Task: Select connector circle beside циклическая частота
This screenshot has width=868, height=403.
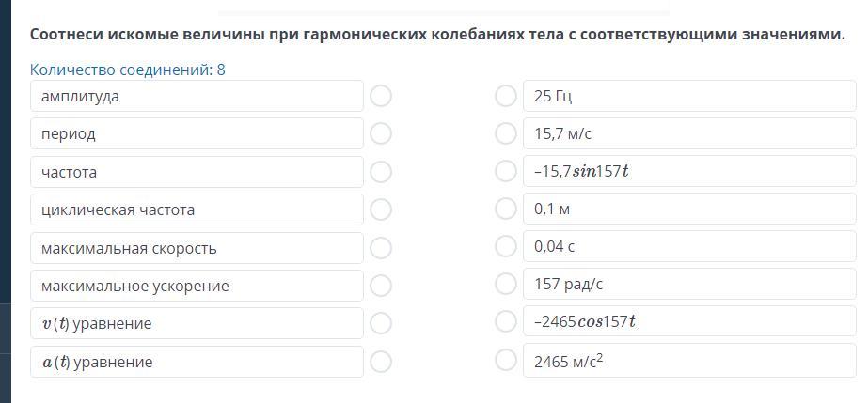Action: pyautogui.click(x=381, y=210)
